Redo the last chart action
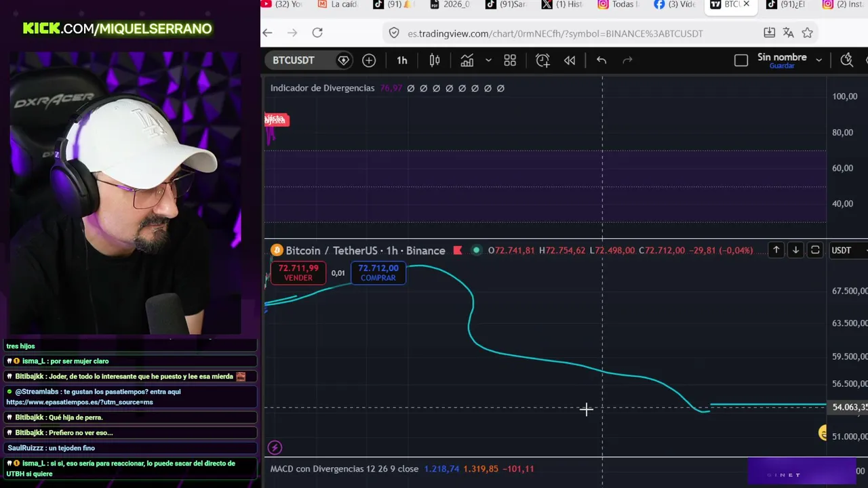Viewport: 868px width, 488px height. (628, 60)
